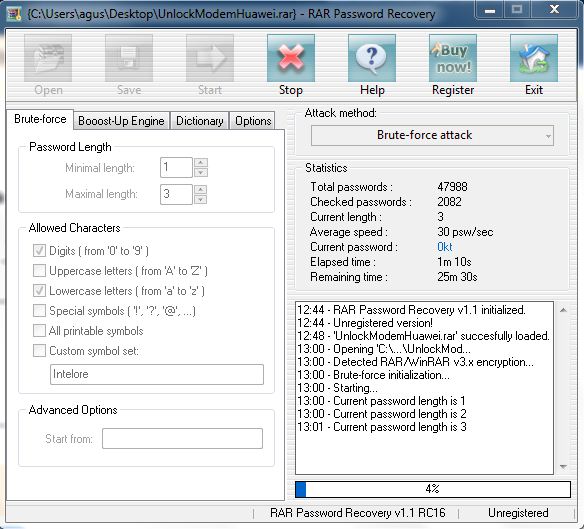The width and height of the screenshot is (584, 529).
Task: Click checked passwords value 2082
Action: pos(449,202)
